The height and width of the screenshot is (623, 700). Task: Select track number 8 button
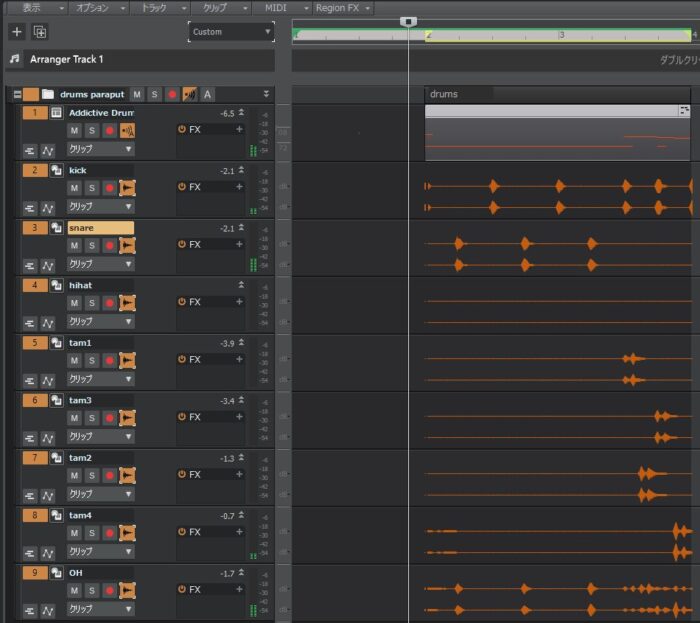pos(35,515)
